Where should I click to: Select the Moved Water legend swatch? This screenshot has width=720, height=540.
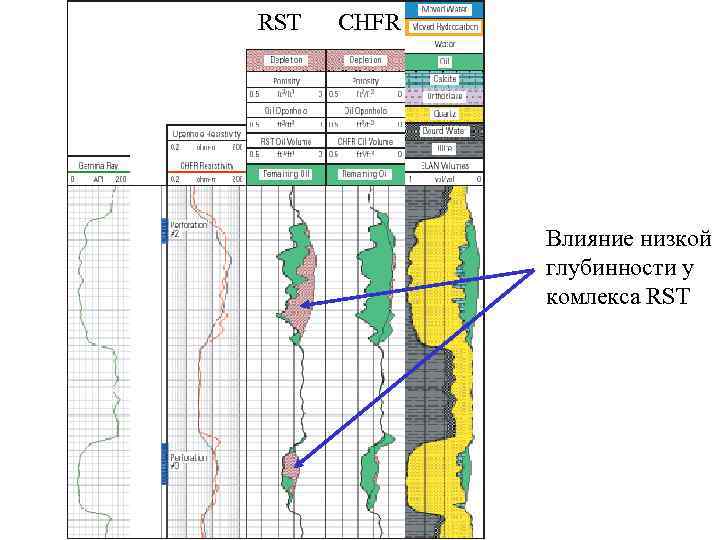click(444, 10)
